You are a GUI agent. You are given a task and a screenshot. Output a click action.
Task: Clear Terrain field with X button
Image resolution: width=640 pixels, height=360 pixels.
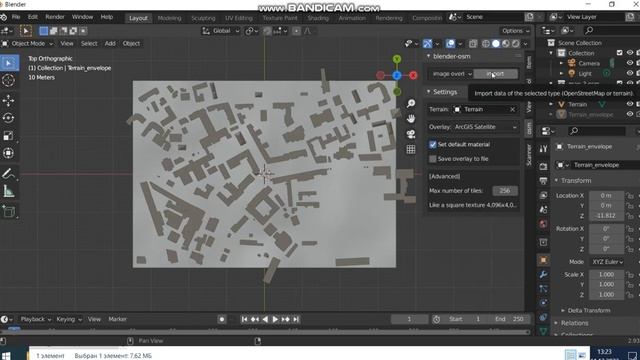513,109
